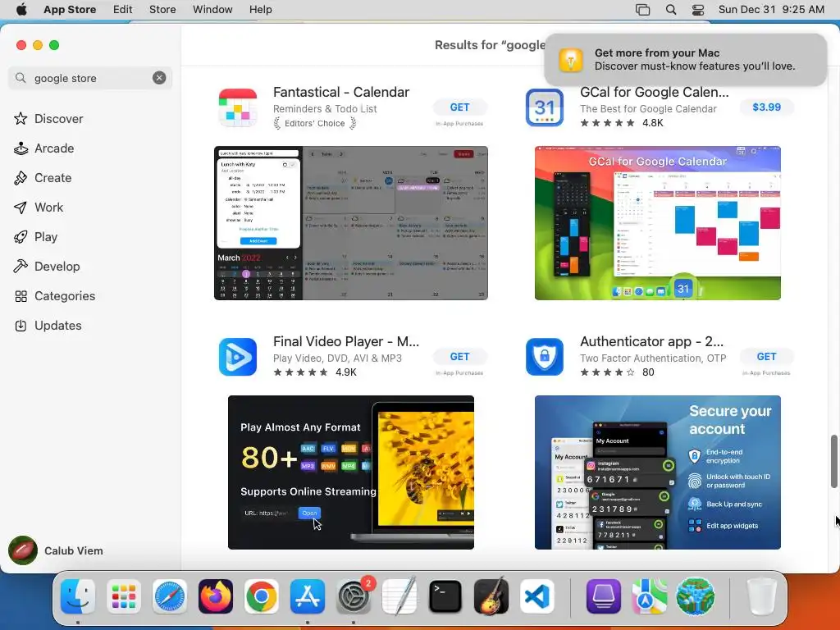This screenshot has height=630, width=840.
Task: Open the Help menu
Action: [260, 10]
